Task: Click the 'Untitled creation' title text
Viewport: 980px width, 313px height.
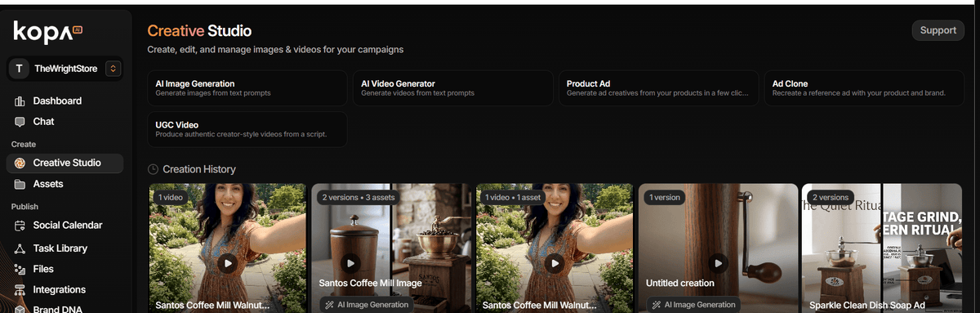Action: pyautogui.click(x=680, y=284)
